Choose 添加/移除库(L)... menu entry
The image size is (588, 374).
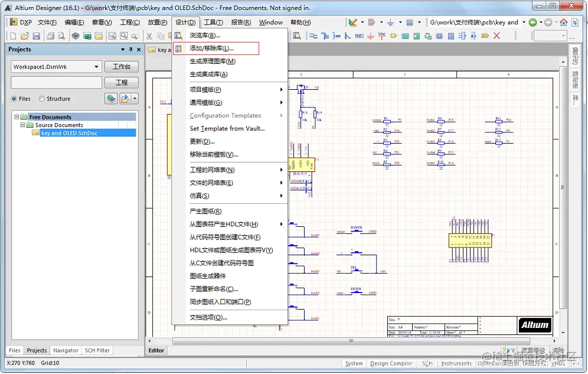215,48
